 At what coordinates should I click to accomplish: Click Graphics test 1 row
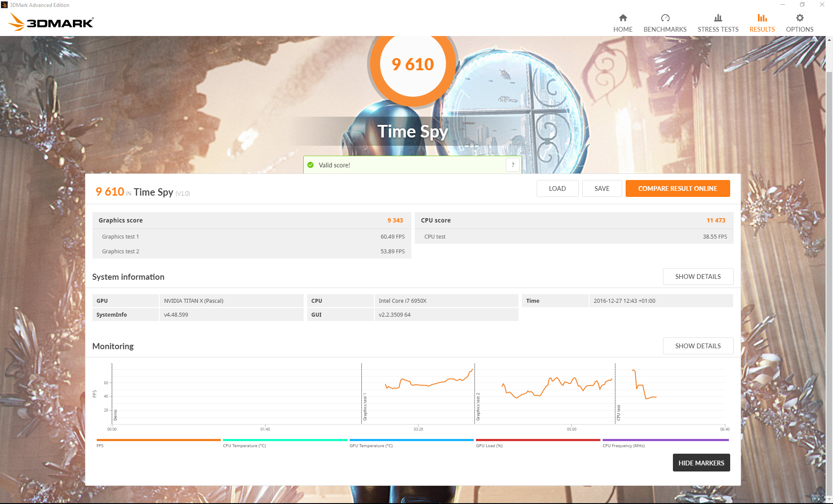pos(252,236)
